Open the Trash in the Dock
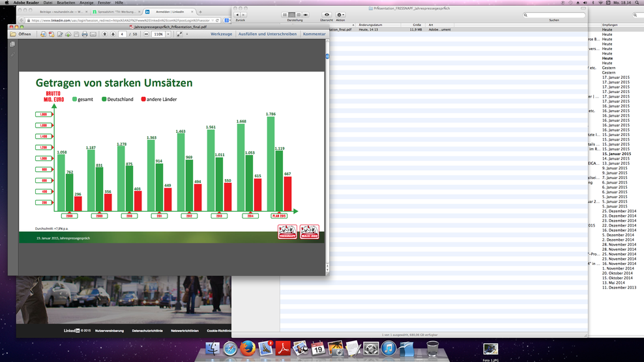Viewport: 644px width, 362px height. coord(432,349)
